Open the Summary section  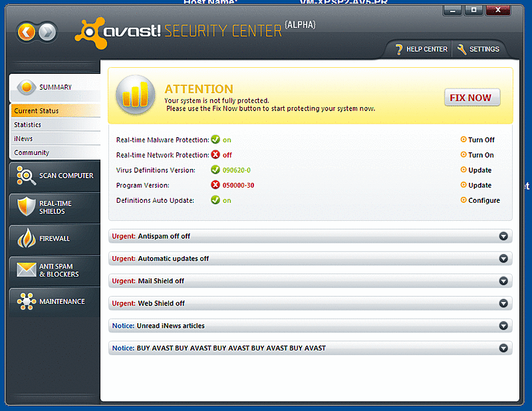[x=55, y=88]
